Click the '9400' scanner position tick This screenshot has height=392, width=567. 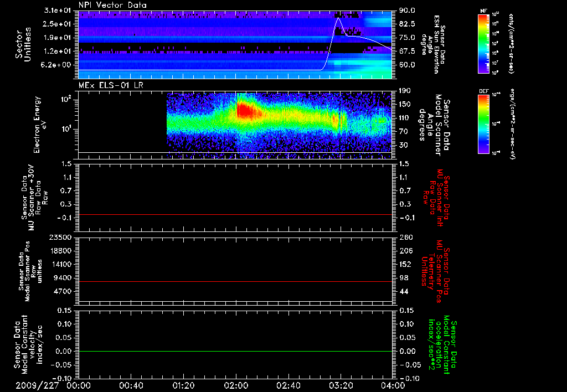tap(63, 278)
